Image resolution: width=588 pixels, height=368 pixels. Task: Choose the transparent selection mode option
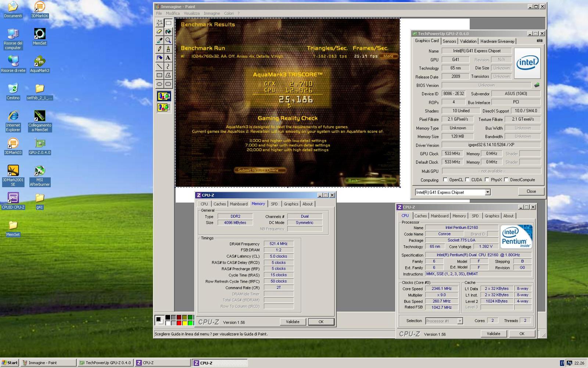click(x=164, y=107)
